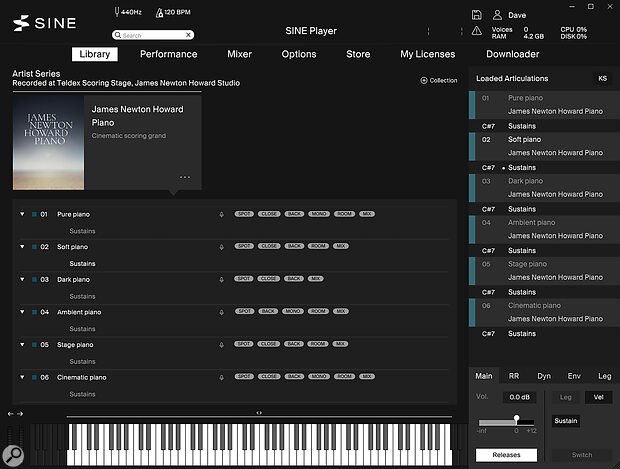Click microphone icon on Cinematic piano row
The height and width of the screenshot is (469, 620).
pos(221,377)
